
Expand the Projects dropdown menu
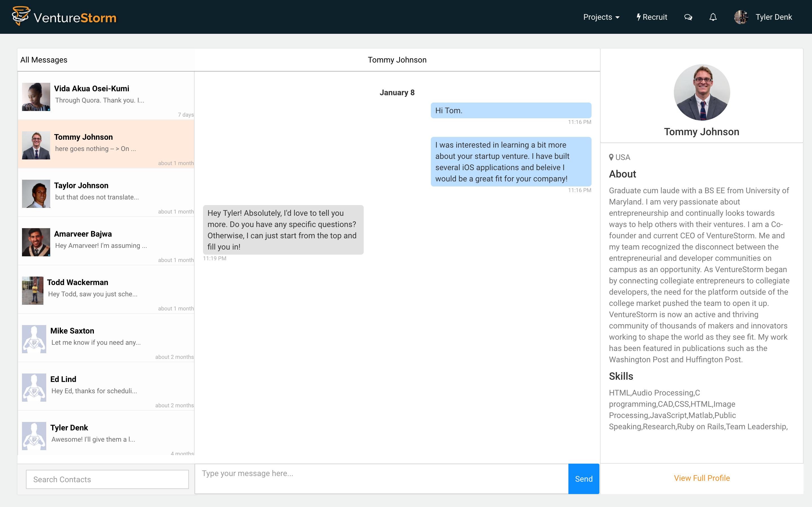601,17
